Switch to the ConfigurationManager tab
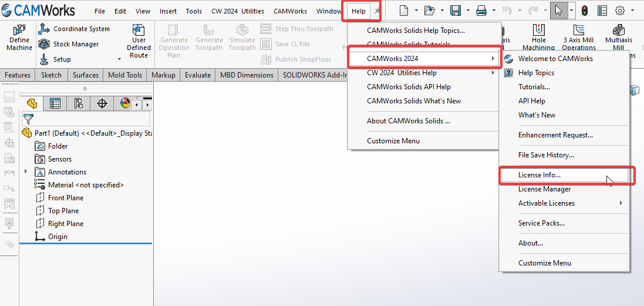This screenshot has height=306, width=644. (78, 103)
